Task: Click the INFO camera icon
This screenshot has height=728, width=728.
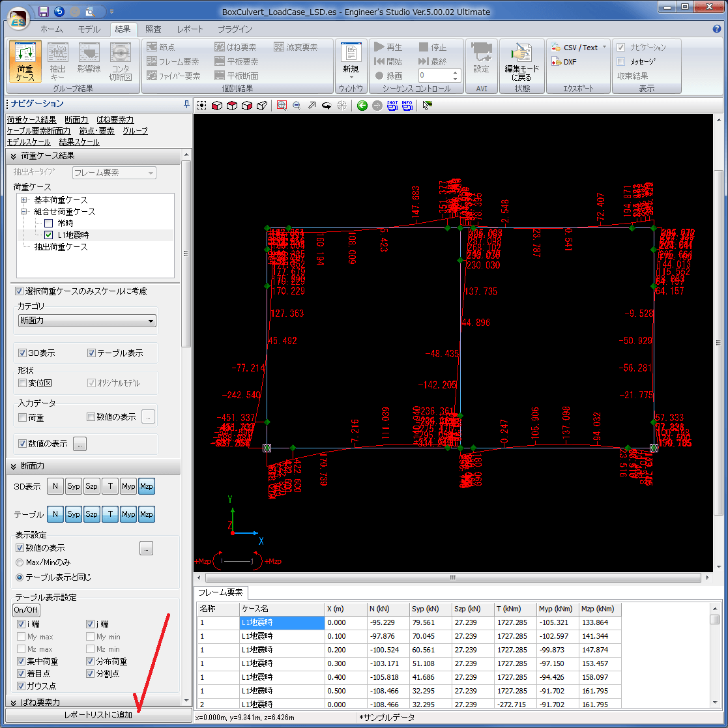Action: pos(407,106)
